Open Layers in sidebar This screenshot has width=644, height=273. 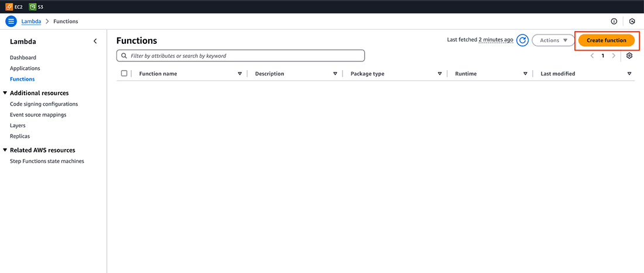pyautogui.click(x=18, y=126)
